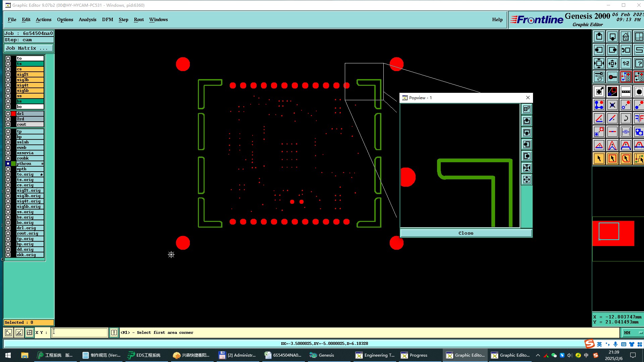Toggle the sig2t layer checkbox
The width and height of the screenshot is (644, 362).
coord(8,74)
